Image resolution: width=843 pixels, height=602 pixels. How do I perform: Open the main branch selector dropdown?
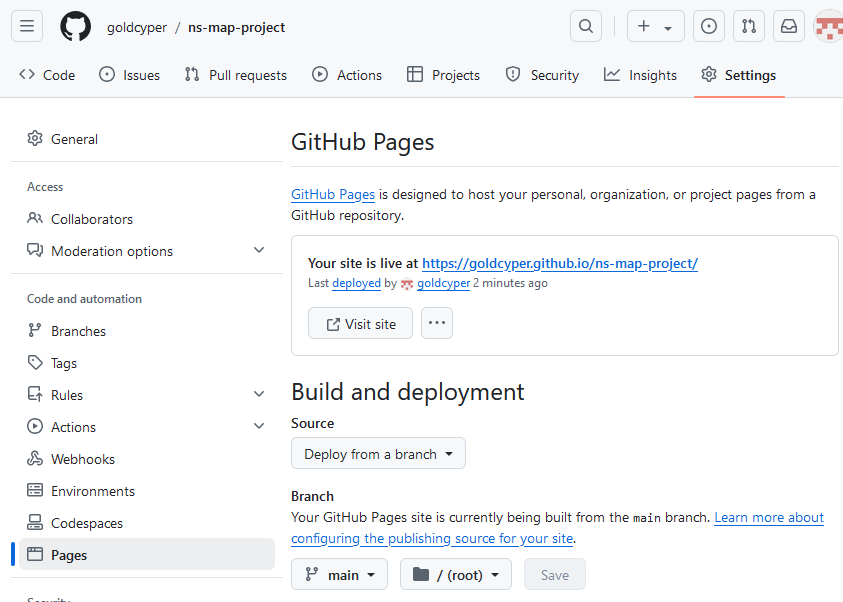tap(339, 575)
